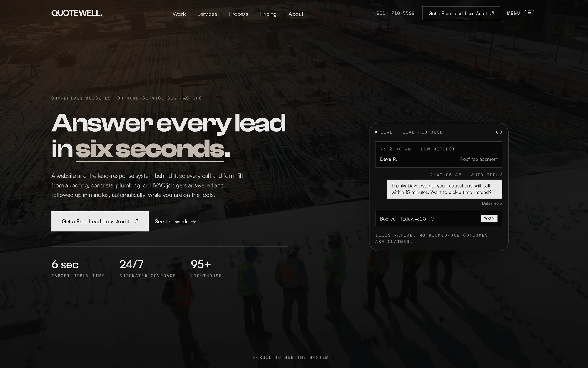The width and height of the screenshot is (588, 368).
Task: Click the down arrow in the scroll prompt
Action: tap(333, 357)
